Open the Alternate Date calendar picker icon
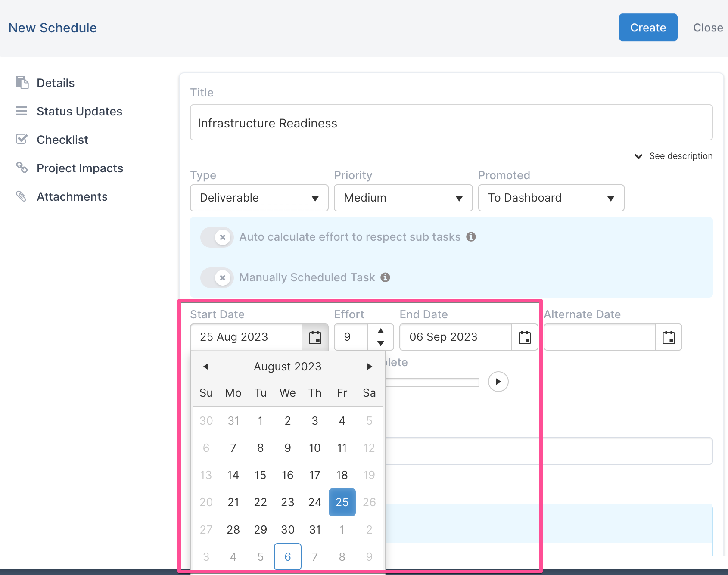Image resolution: width=728 pixels, height=575 pixels. [669, 337]
